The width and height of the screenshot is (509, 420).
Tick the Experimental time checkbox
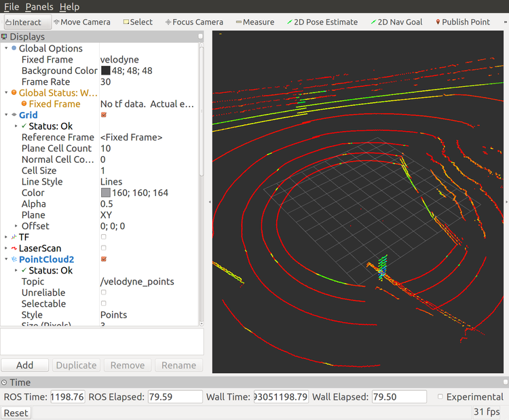(x=440, y=397)
